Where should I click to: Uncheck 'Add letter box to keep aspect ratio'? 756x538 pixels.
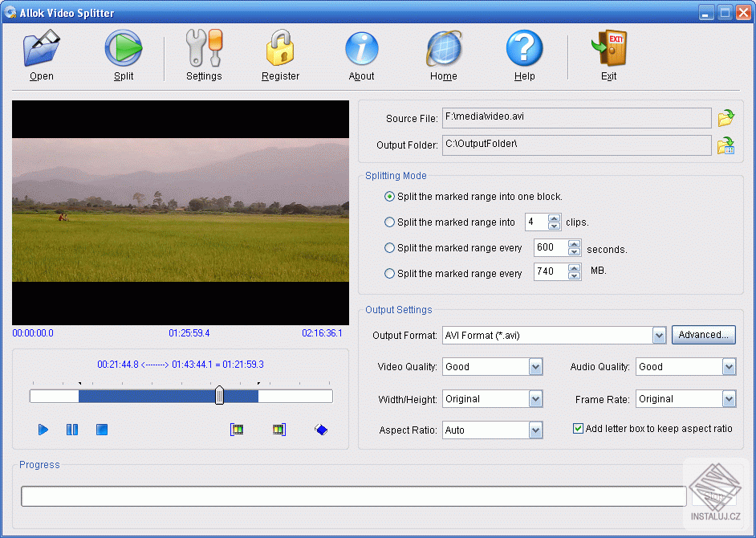pos(578,429)
